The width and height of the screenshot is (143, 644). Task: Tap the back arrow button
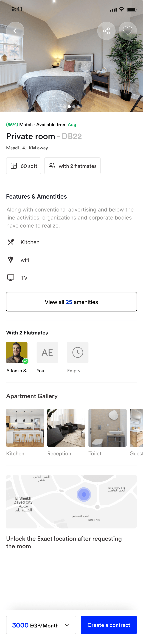pos(15,31)
